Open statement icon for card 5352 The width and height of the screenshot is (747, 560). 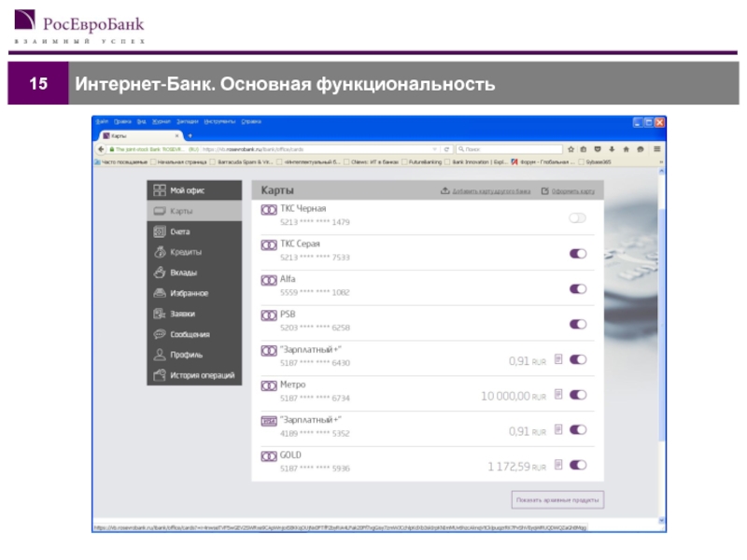tap(558, 429)
